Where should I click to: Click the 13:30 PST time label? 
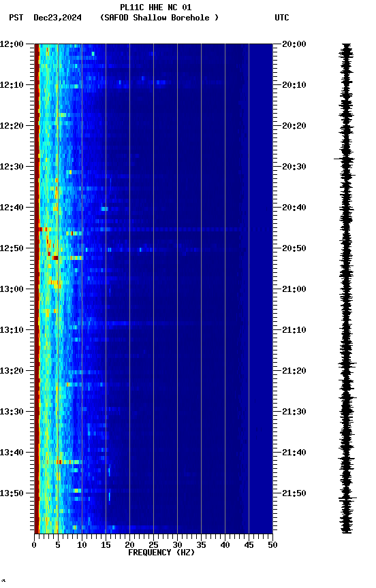[x=12, y=412]
